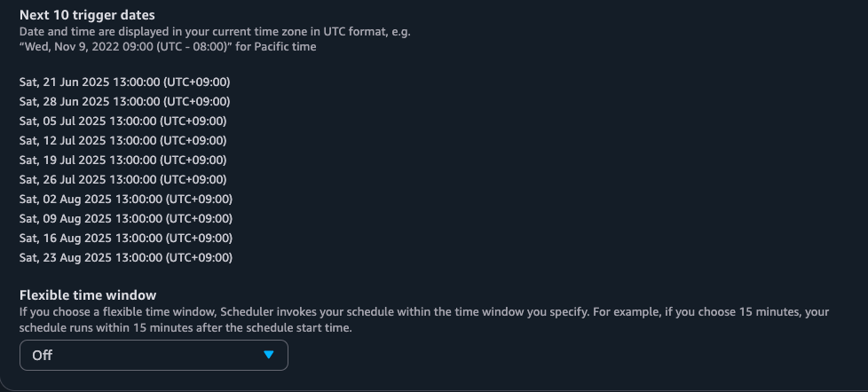Select the Sat, 26 Jul 2025 trigger date
868x392 pixels.
122,179
